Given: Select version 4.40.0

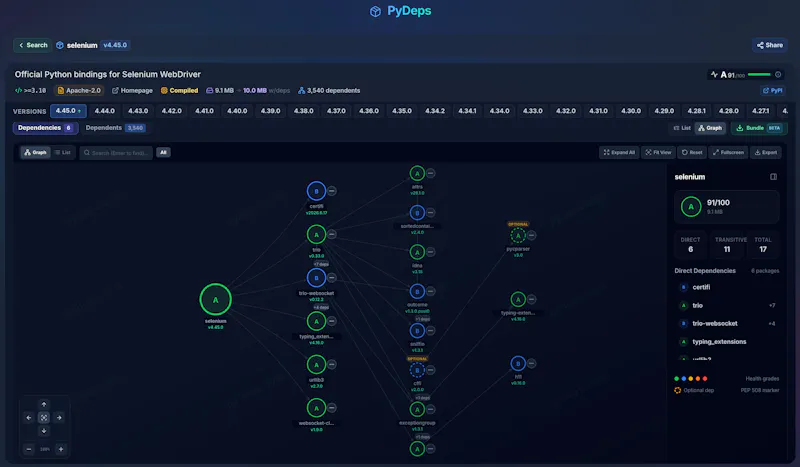Looking at the screenshot, I should pos(237,111).
